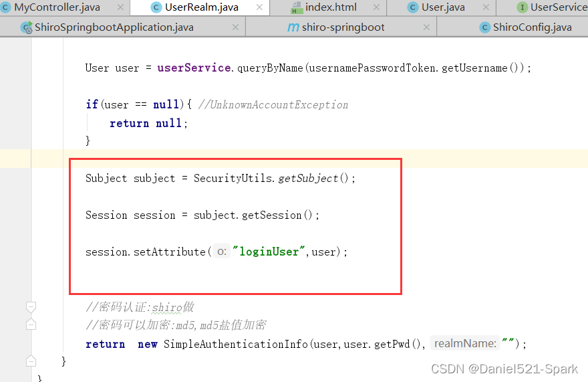588x382 pixels.
Task: Open the ShiroSpringbootApplication.java tab
Action: click(123, 27)
